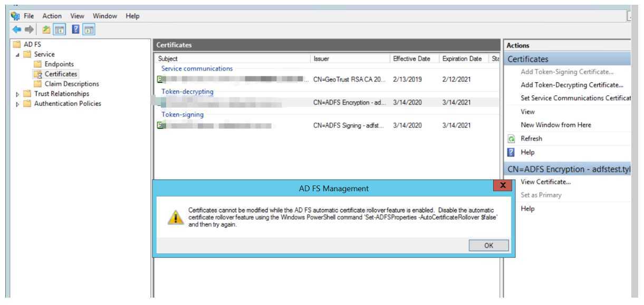Image resolution: width=644 pixels, height=305 pixels.
Task: Click the Token-signing group header
Action: click(182, 114)
